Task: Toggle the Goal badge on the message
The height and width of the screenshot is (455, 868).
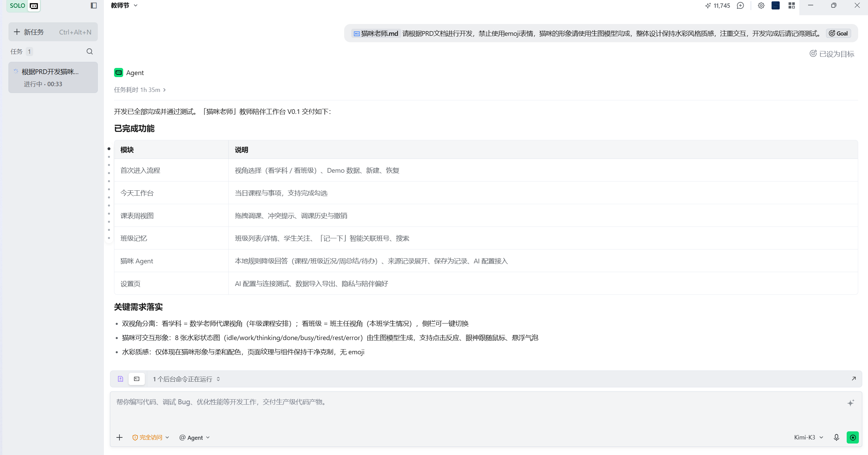Action: point(839,33)
